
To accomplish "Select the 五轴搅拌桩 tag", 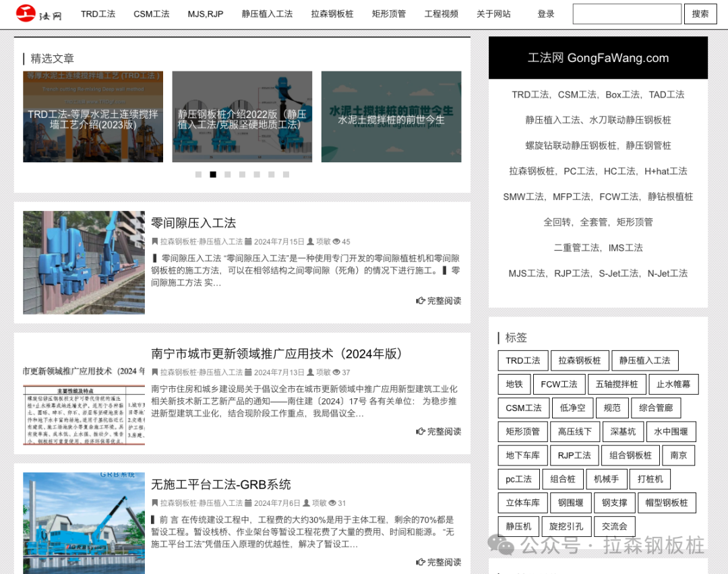I will pos(617,384).
